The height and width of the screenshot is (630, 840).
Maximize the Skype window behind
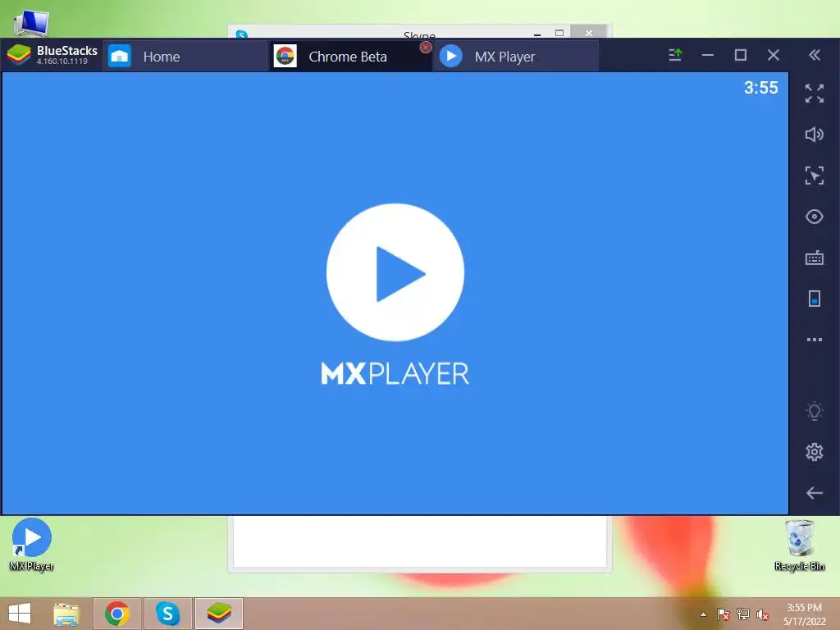(x=559, y=33)
